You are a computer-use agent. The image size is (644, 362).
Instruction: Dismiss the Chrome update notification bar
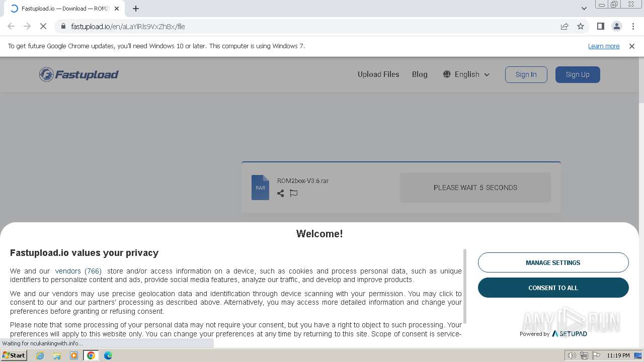click(632, 46)
